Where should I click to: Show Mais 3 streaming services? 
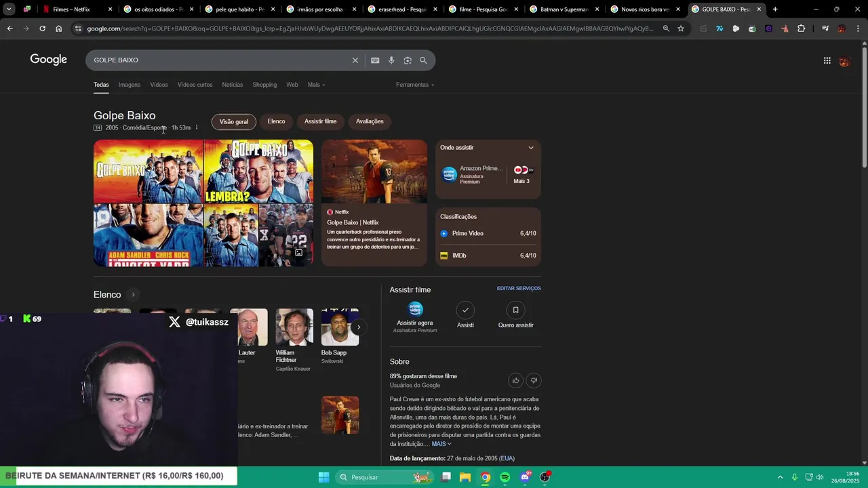pos(521,175)
